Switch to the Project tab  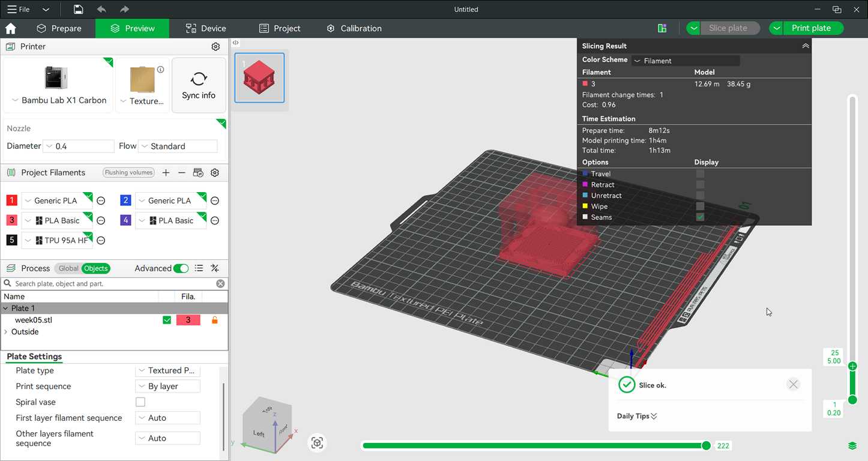280,28
